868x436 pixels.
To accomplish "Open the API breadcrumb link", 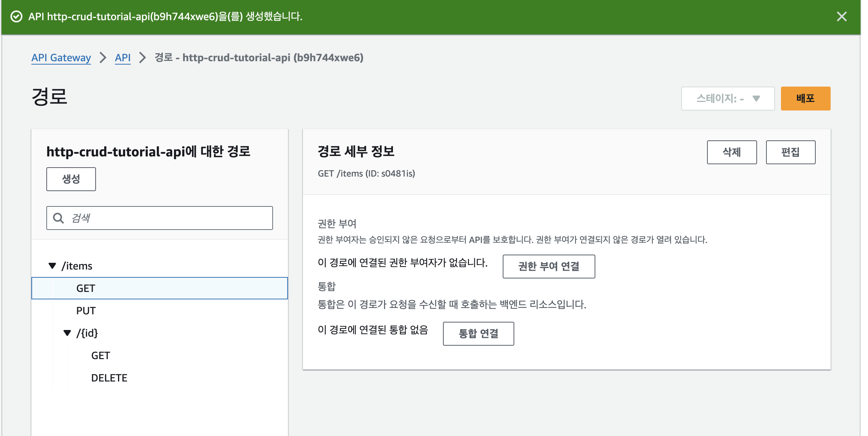I will (x=123, y=57).
